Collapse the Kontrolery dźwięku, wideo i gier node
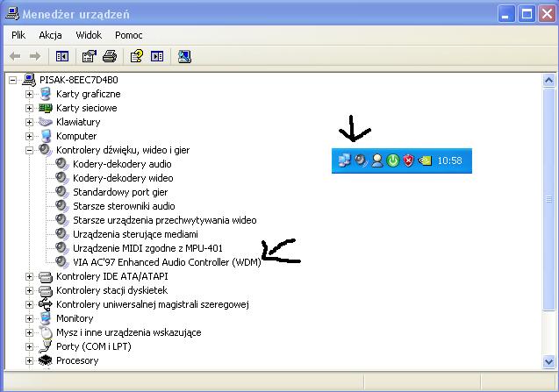 tap(29, 150)
